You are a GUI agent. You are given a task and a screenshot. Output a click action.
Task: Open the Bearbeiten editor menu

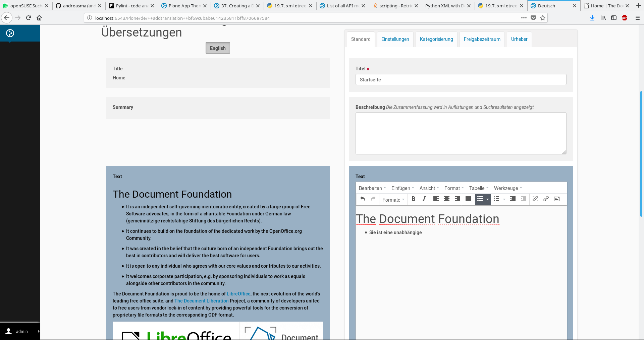tap(372, 188)
